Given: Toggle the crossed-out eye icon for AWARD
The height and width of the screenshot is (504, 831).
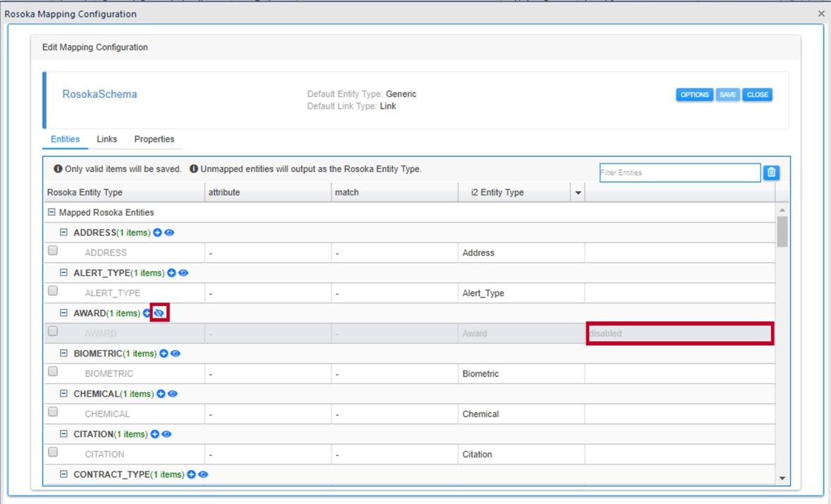Looking at the screenshot, I should pos(159,313).
